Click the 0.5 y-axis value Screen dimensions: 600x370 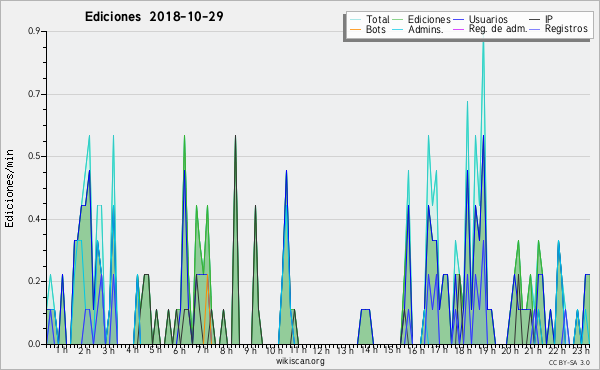[34, 156]
